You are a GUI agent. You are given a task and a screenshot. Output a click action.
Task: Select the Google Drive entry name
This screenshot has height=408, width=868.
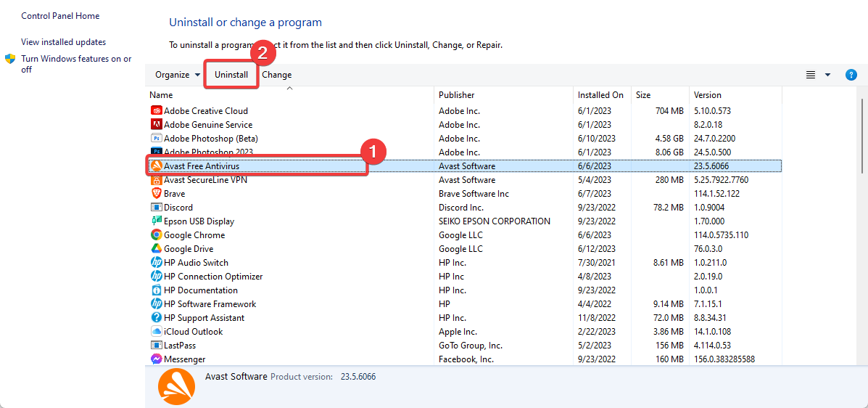(x=189, y=249)
